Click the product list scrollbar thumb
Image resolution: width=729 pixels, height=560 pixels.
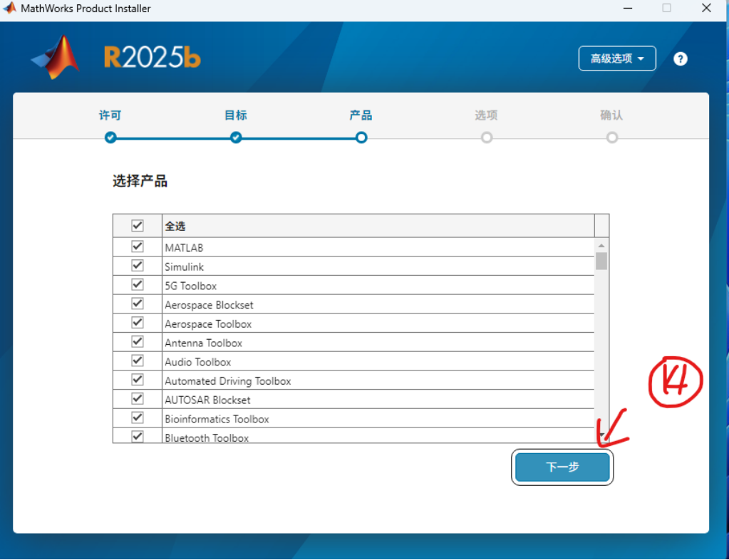(601, 261)
